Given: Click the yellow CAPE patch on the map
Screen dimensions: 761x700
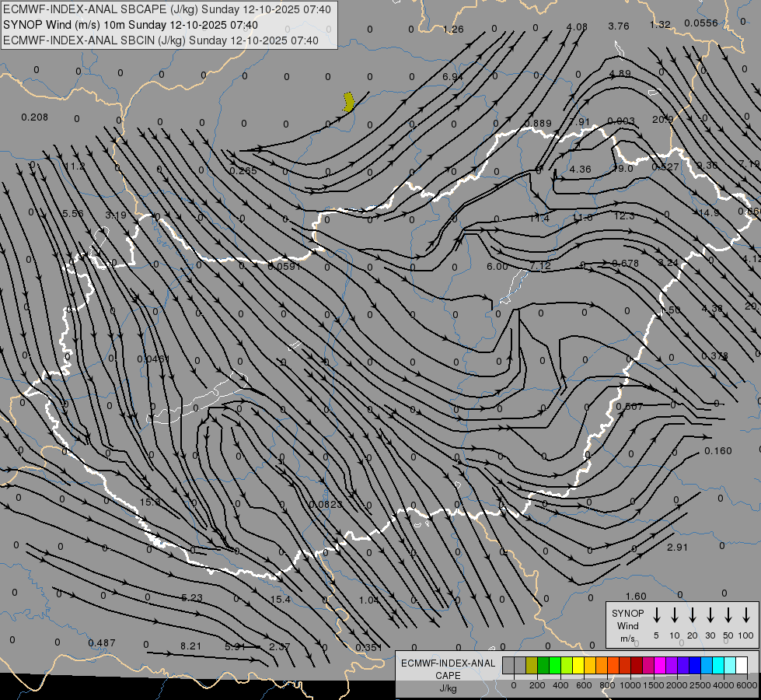Looking at the screenshot, I should point(349,102).
